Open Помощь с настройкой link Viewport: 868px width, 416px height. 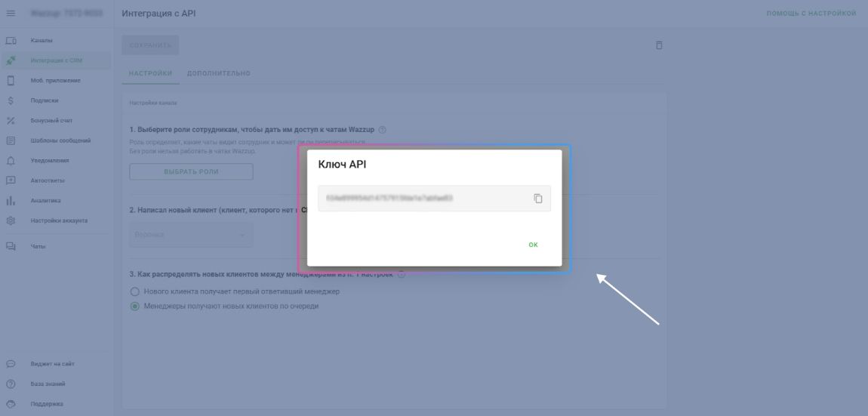pos(811,14)
